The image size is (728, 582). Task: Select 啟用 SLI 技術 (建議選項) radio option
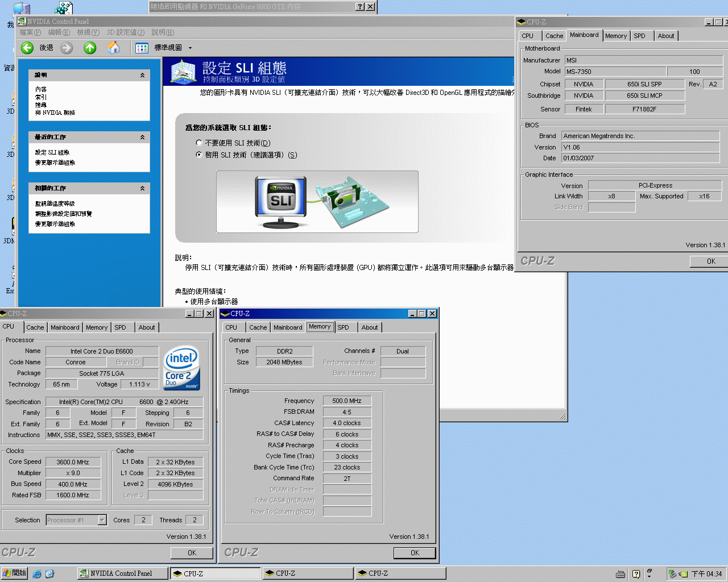click(198, 155)
